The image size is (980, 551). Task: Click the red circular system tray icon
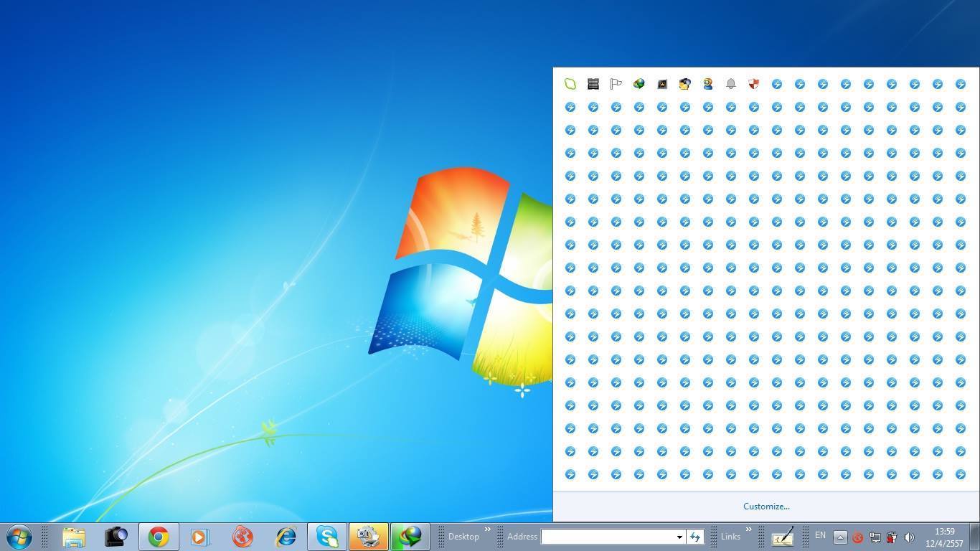[857, 537]
